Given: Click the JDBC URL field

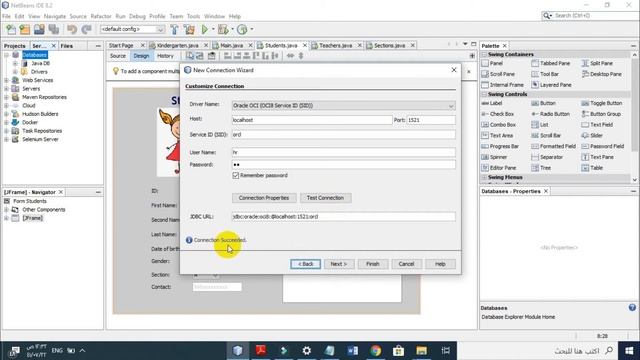Looking at the screenshot, I should pos(343,217).
